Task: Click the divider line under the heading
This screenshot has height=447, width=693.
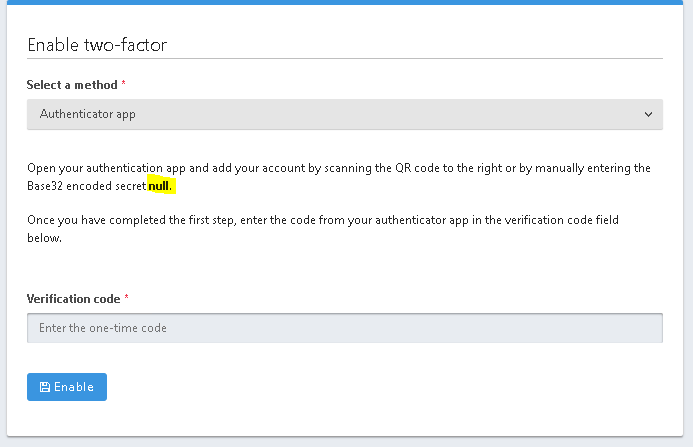Action: (x=344, y=60)
